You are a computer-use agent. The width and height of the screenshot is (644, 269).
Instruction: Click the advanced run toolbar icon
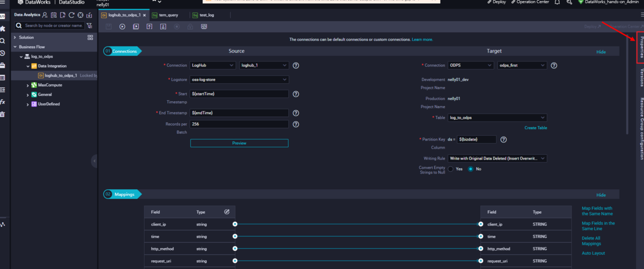coord(136,26)
